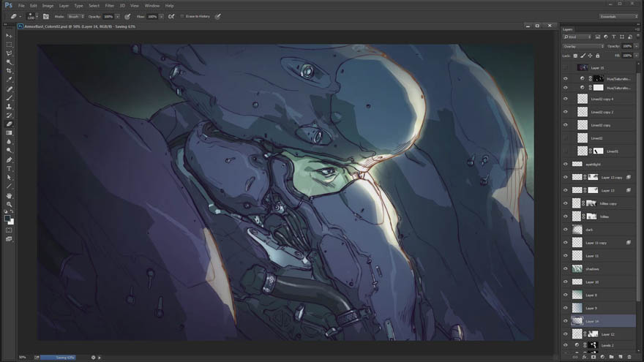Hide Layer 14 visibility eye

click(566, 321)
